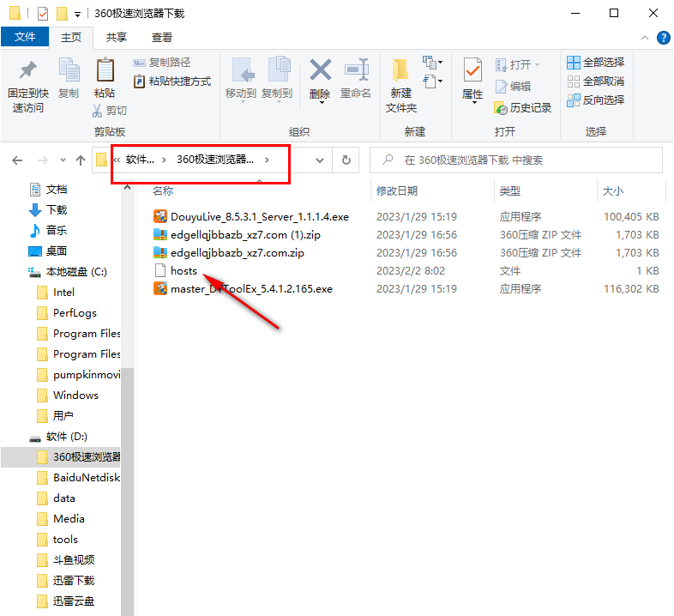Create New folder (新建文件夹)
Viewport: 674px width, 616px height.
pos(401,86)
